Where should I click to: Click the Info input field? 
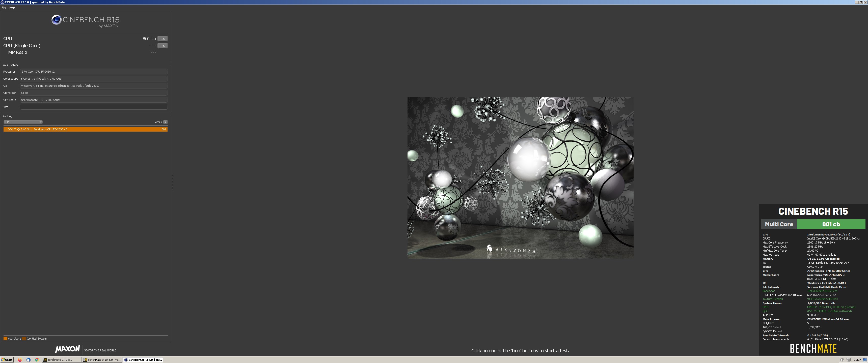pyautogui.click(x=93, y=107)
